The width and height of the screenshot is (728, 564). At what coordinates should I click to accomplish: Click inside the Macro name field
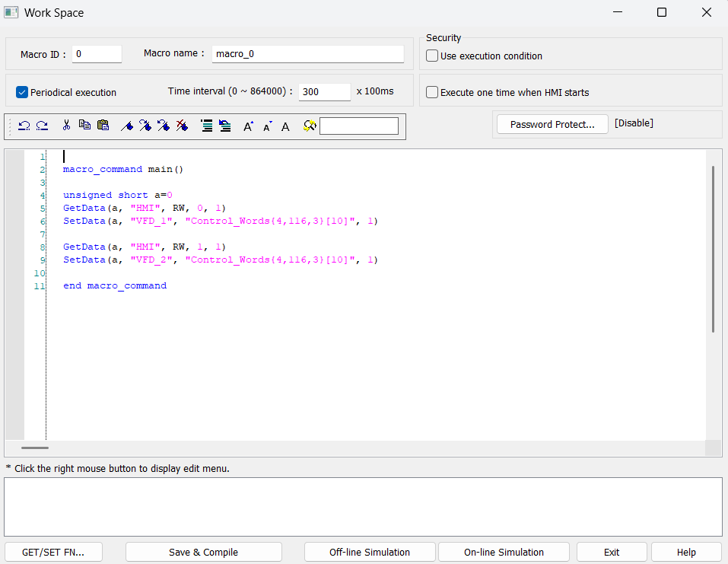(307, 54)
